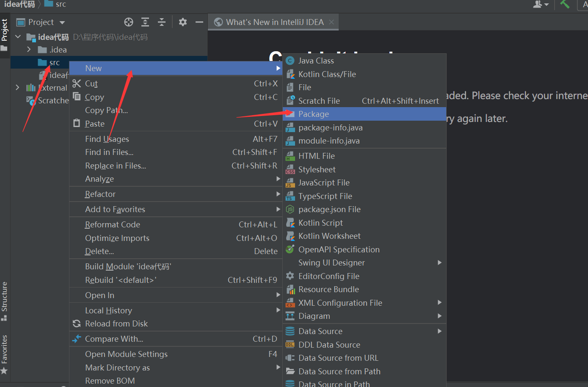
Task: Expand the Refactor submenu
Action: tap(278, 194)
